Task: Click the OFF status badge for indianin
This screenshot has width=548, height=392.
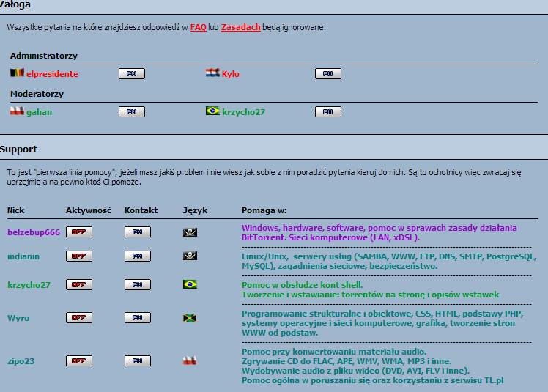Action: [x=79, y=256]
